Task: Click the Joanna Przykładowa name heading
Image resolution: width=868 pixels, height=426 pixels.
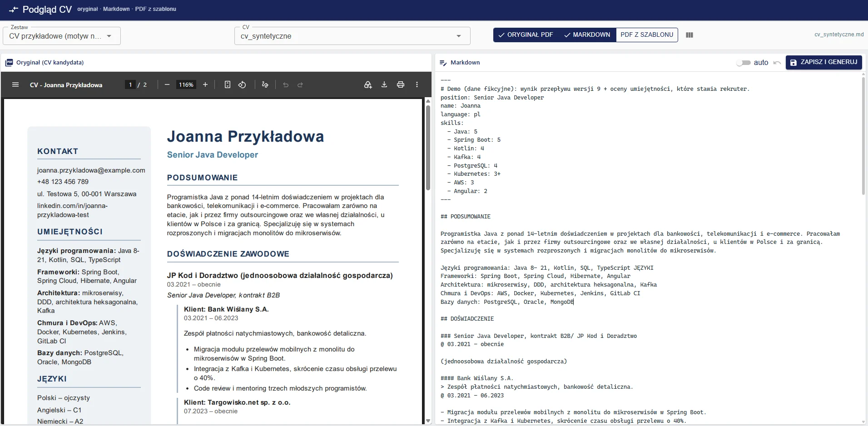Action: point(245,136)
